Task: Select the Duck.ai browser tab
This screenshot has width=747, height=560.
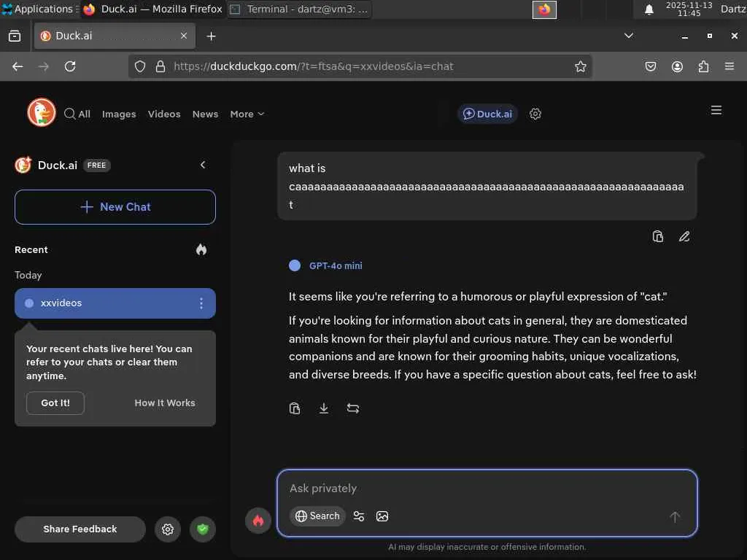Action: point(115,36)
